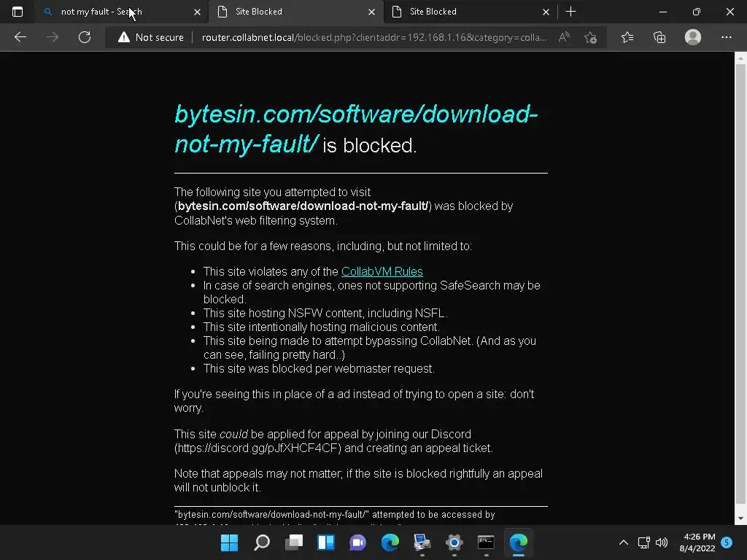This screenshot has height=560, width=747.
Task: Close the 'not my fault - Search' tab
Action: [197, 12]
